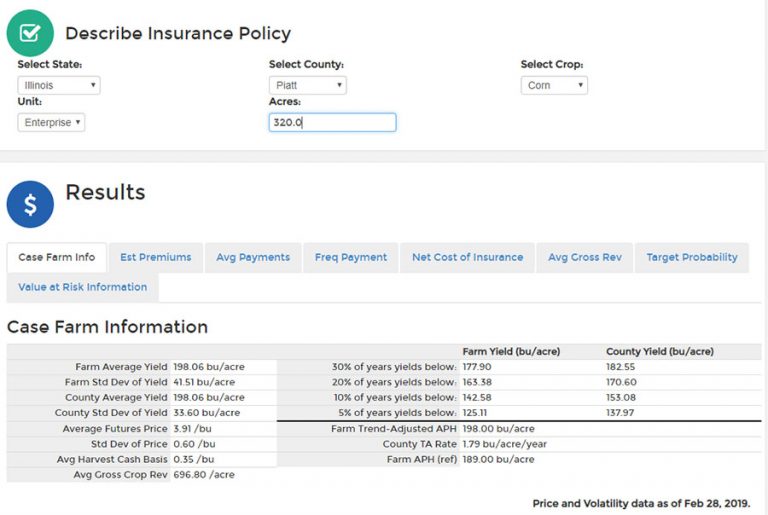Image resolution: width=768 pixels, height=515 pixels.
Task: Switch to the Est Premiums tab
Action: click(x=156, y=257)
